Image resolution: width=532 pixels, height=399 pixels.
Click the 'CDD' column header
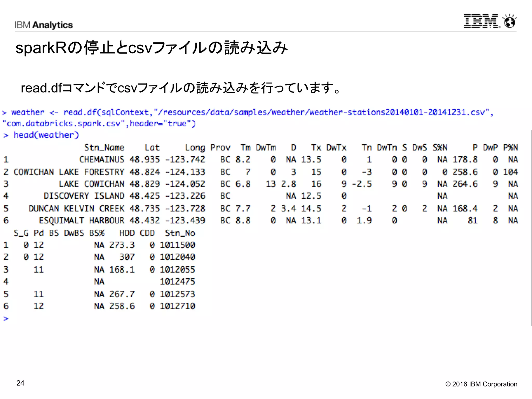pyautogui.click(x=147, y=233)
